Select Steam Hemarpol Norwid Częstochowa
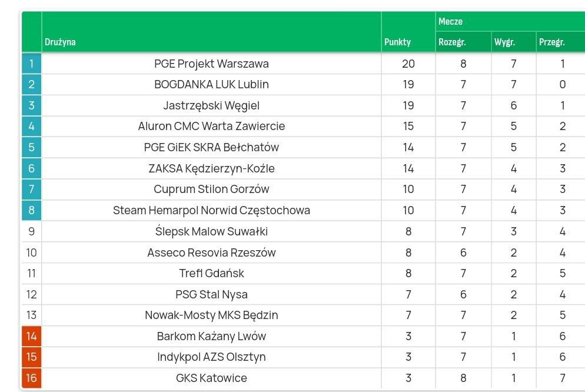 coord(211,210)
